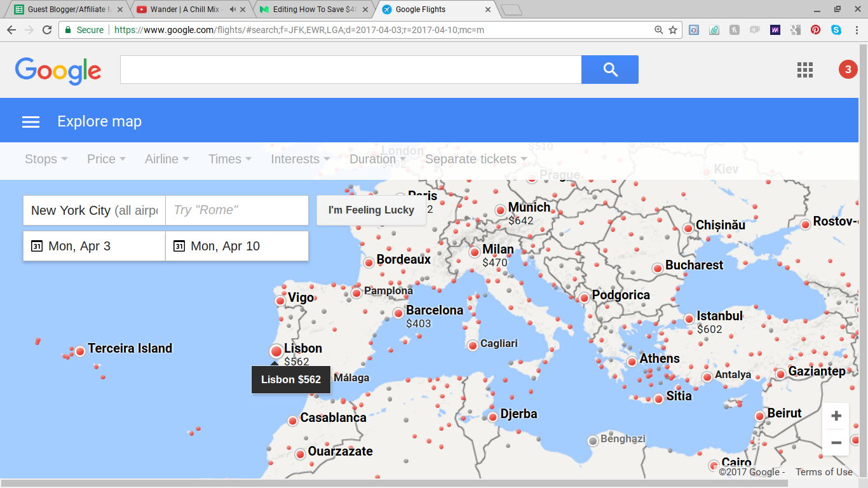
Task: Click the Podgorica map marker
Action: 584,298
